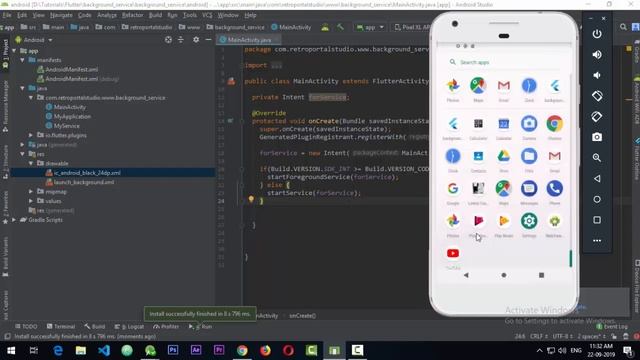Open the Event Log panel
Image resolution: width=640 pixels, height=360 pixels.
(x=612, y=327)
